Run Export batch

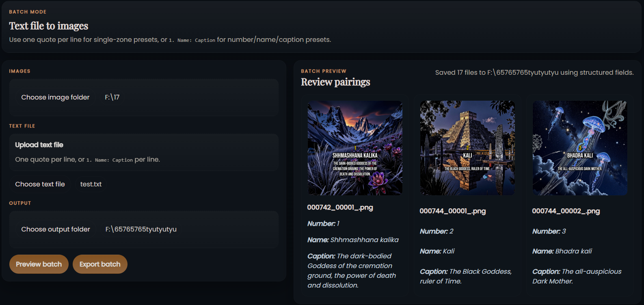(x=100, y=264)
